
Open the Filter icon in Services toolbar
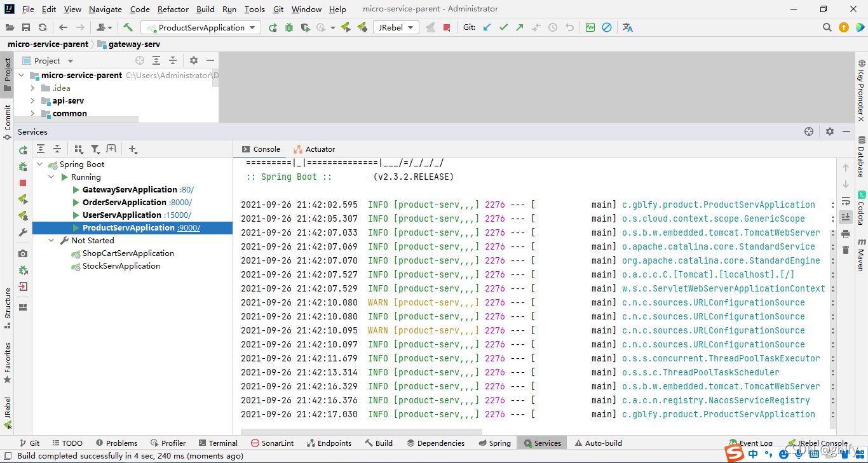pyautogui.click(x=95, y=149)
